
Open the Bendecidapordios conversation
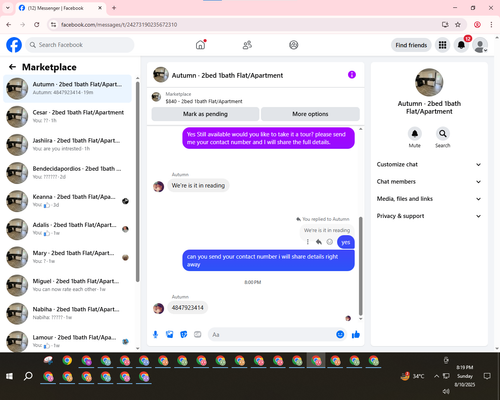(67, 173)
